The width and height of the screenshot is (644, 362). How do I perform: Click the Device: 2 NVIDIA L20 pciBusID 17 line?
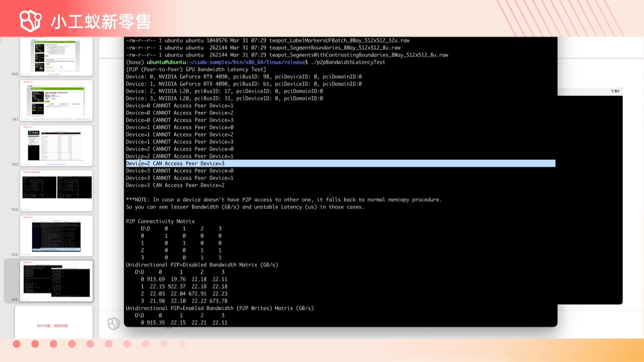pos(224,91)
